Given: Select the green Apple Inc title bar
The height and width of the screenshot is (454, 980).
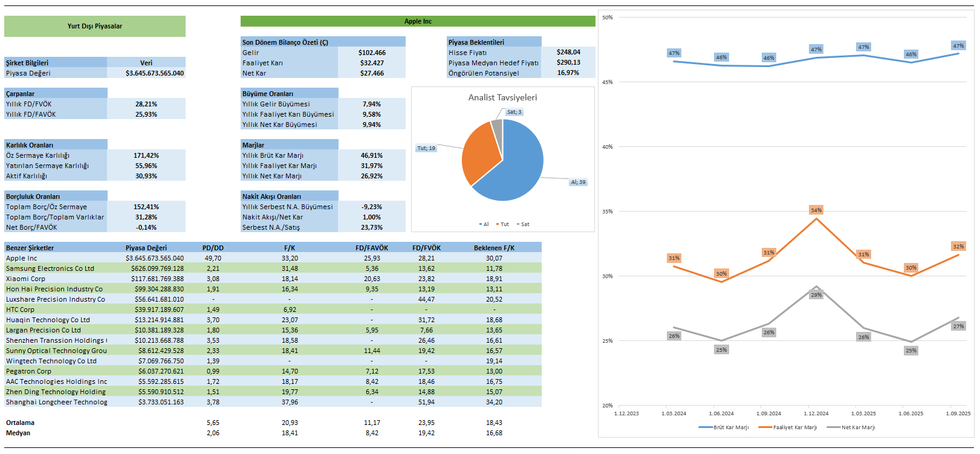Looking at the screenshot, I should point(418,21).
